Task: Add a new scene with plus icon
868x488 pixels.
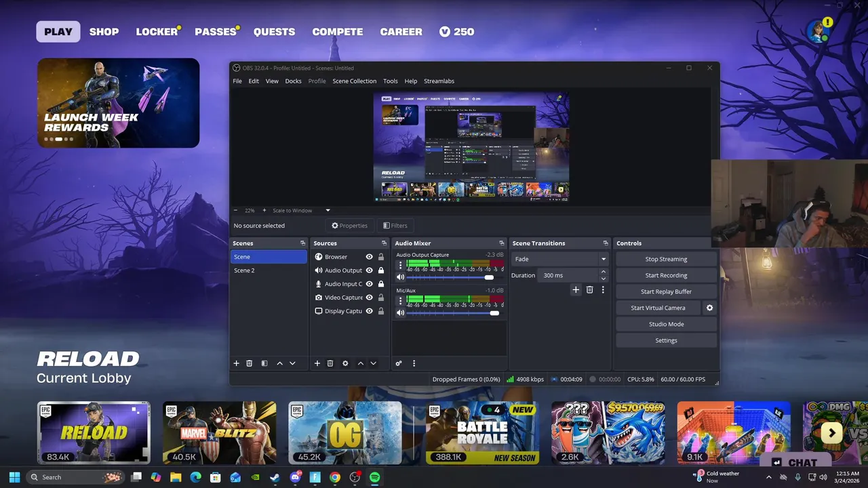Action: pyautogui.click(x=237, y=363)
